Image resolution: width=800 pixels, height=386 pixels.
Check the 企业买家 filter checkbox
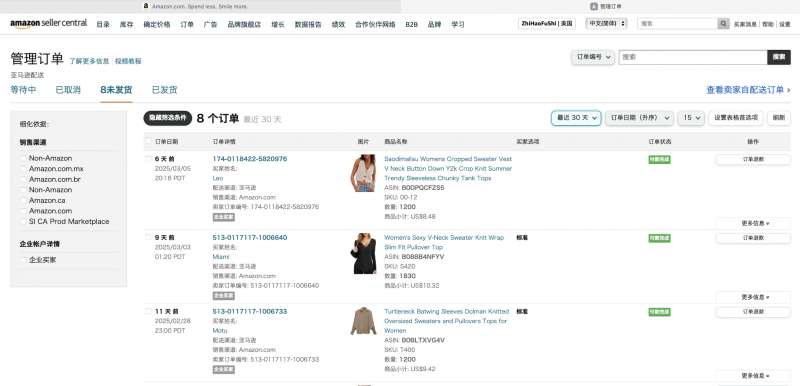point(23,260)
